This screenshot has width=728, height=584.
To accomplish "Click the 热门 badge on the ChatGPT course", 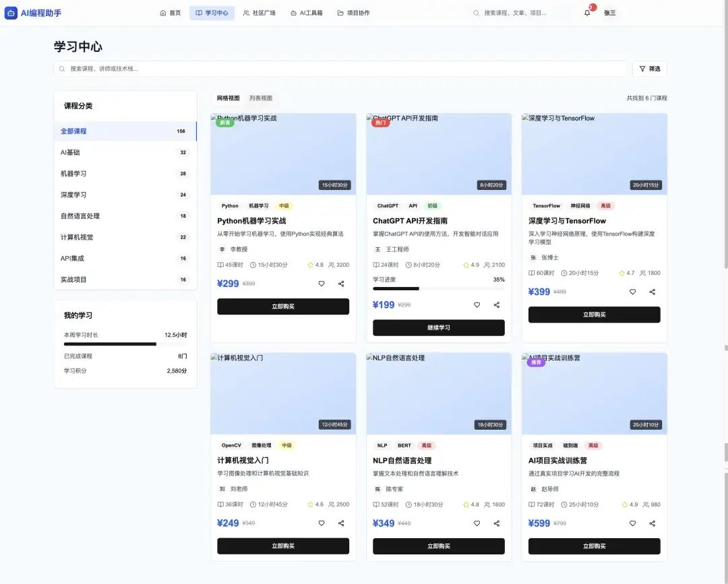I will coord(380,123).
